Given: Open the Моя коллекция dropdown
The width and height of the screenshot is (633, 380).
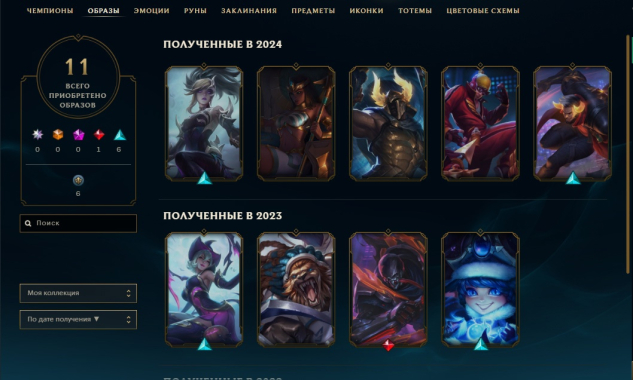Looking at the screenshot, I should point(78,293).
